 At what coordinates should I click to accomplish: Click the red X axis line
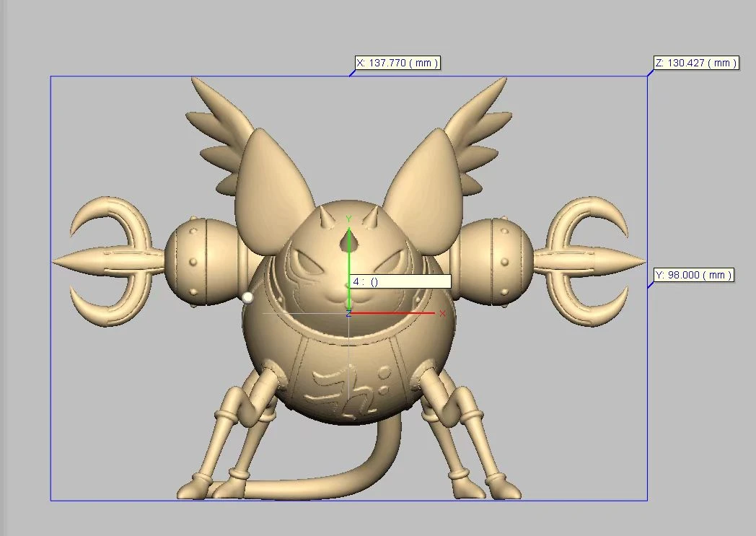pos(397,313)
